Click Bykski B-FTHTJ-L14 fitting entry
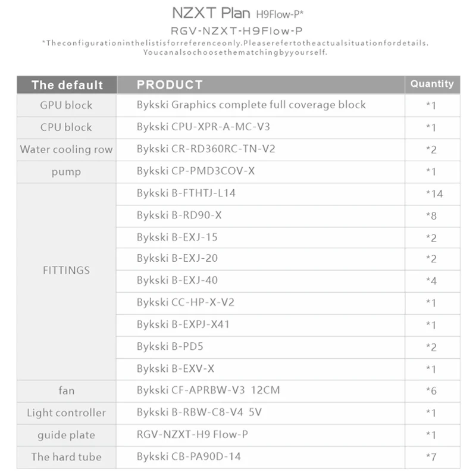 coord(186,193)
